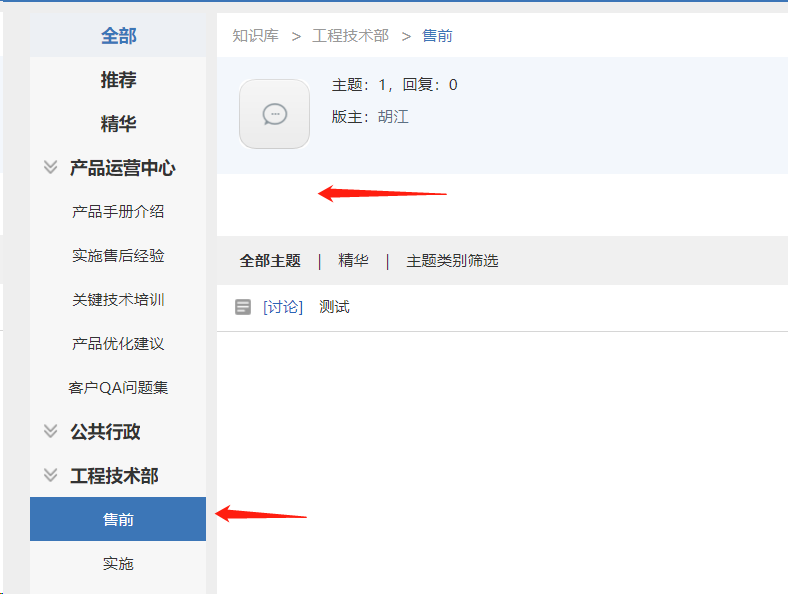Viewport: 788px width, 594px height.
Task: Go to 知识库 breadcrumb
Action: click(255, 36)
